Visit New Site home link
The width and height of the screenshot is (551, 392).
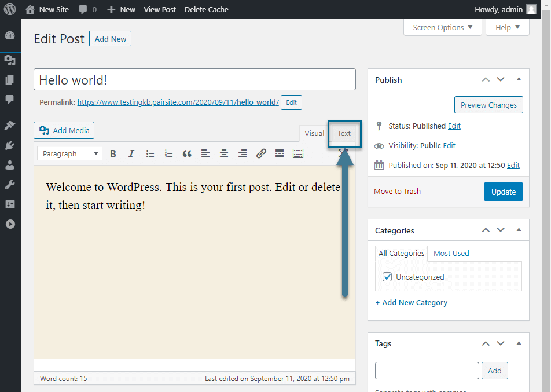[47, 9]
